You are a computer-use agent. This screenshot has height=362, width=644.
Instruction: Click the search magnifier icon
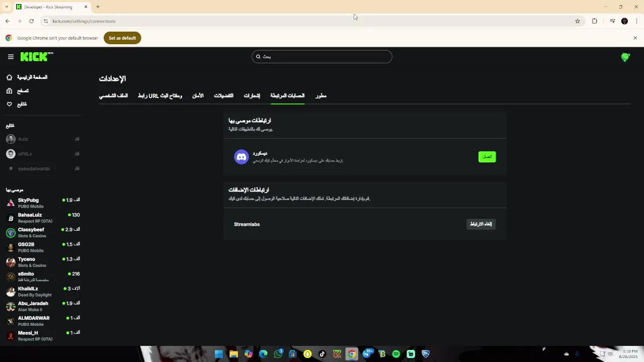point(258,56)
